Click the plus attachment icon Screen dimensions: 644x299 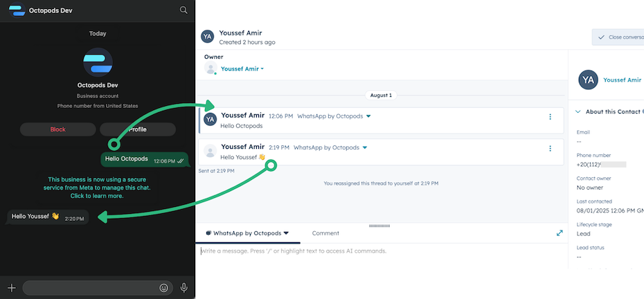click(11, 287)
